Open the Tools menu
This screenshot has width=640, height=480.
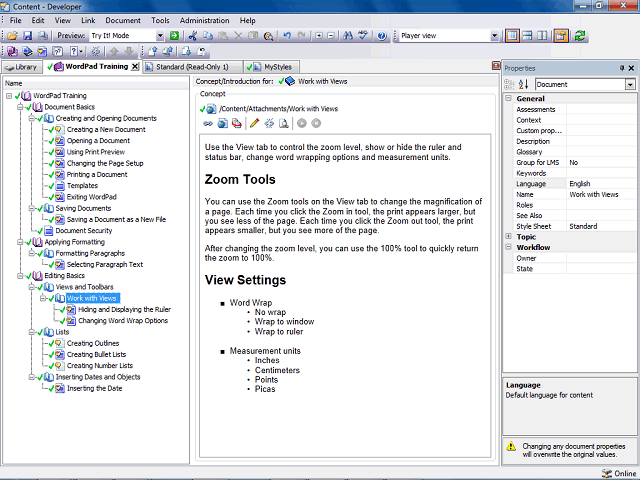(160, 20)
